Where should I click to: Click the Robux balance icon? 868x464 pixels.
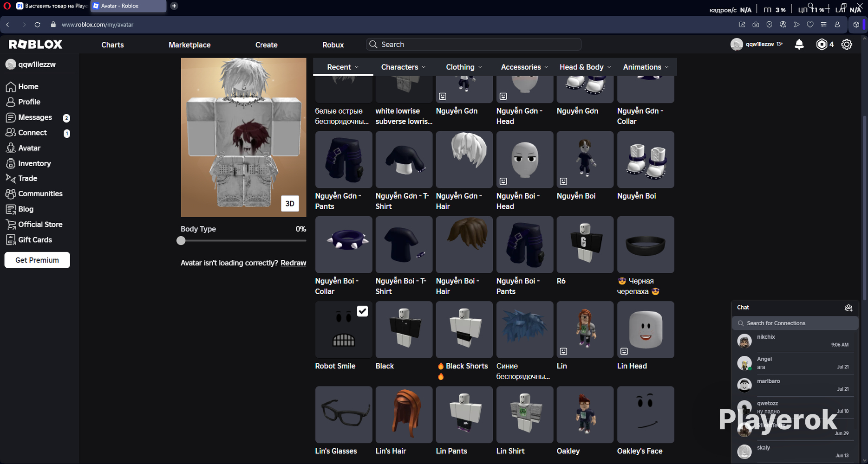point(822,45)
